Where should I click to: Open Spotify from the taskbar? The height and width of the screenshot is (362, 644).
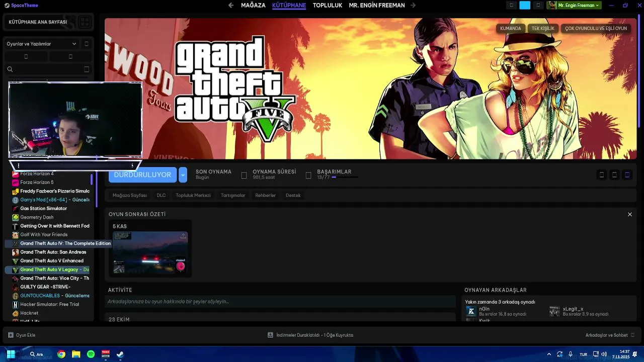point(91,354)
